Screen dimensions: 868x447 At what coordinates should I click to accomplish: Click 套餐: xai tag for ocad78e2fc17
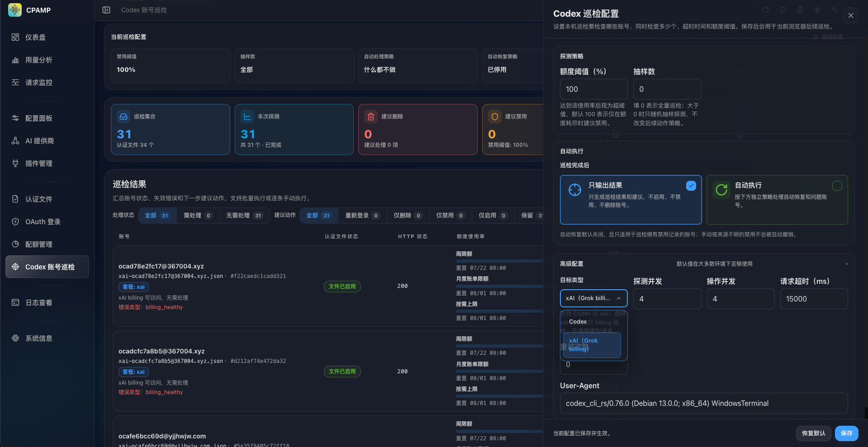[133, 287]
